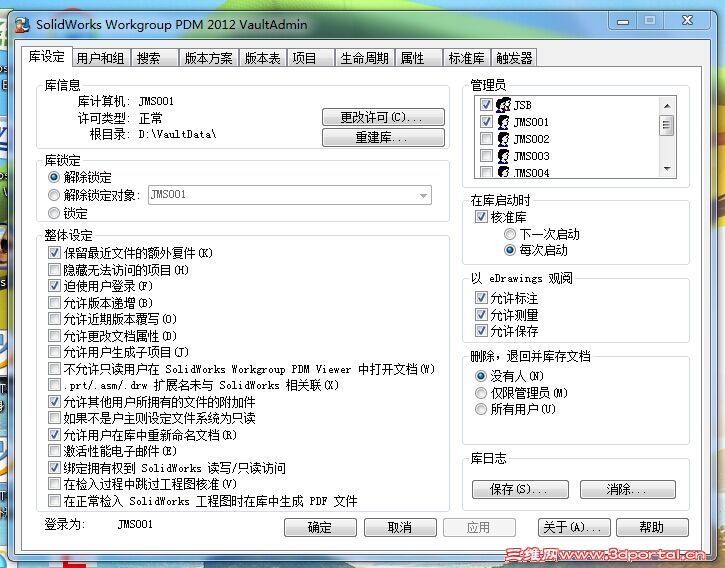The height and width of the screenshot is (568, 725).
Task: Switch to 版本方案 tab
Action: tap(209, 58)
